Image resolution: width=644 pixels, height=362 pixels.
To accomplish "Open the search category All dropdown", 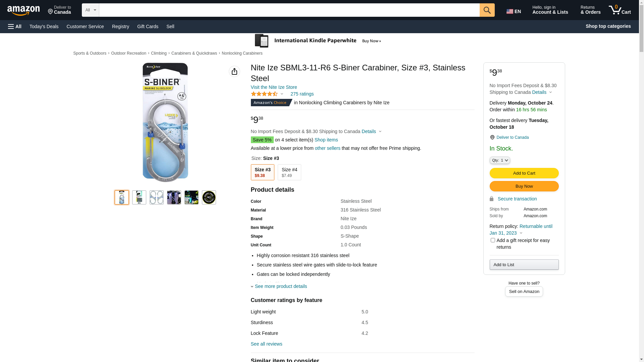I will [90, 10].
